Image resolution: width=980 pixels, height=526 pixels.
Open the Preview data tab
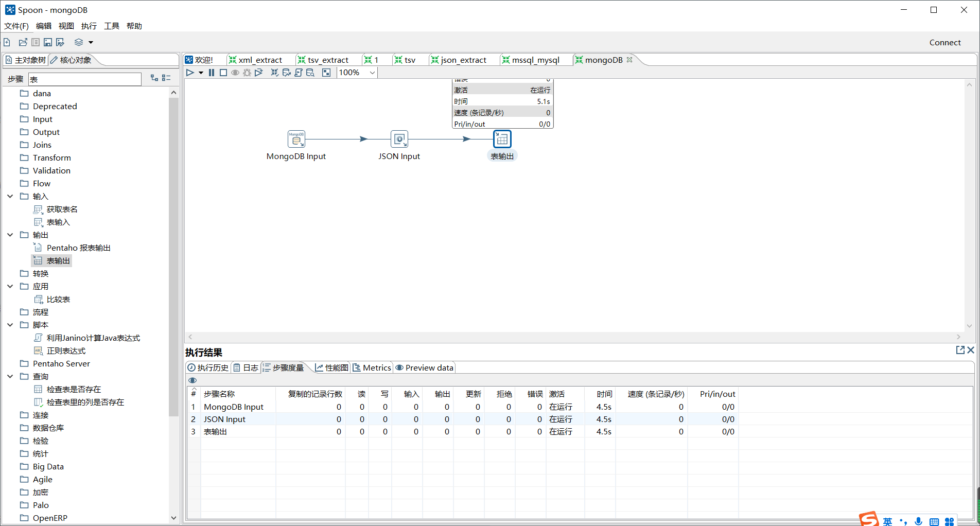pyautogui.click(x=424, y=367)
